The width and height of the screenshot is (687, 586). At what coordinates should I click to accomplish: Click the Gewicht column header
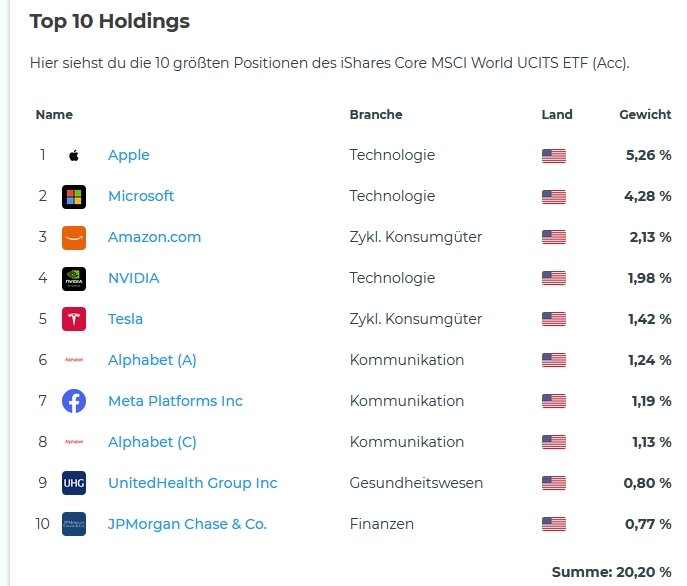click(645, 114)
